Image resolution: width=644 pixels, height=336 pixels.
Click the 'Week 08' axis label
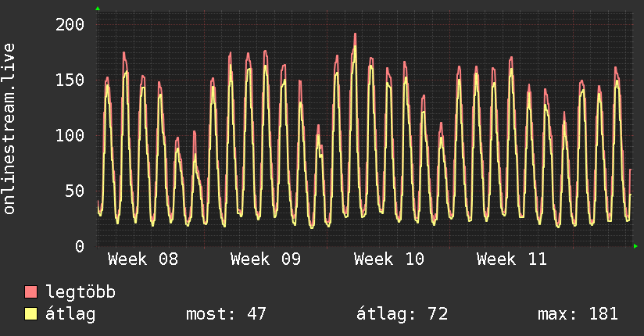tap(143, 259)
